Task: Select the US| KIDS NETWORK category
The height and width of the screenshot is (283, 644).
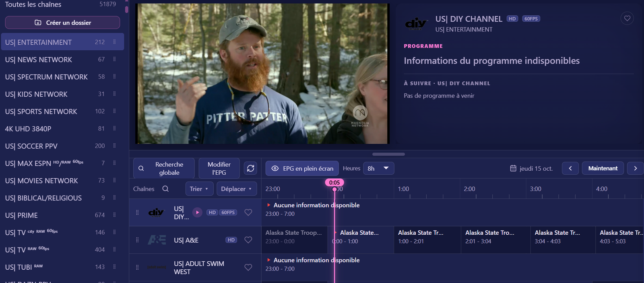Action: (x=62, y=94)
